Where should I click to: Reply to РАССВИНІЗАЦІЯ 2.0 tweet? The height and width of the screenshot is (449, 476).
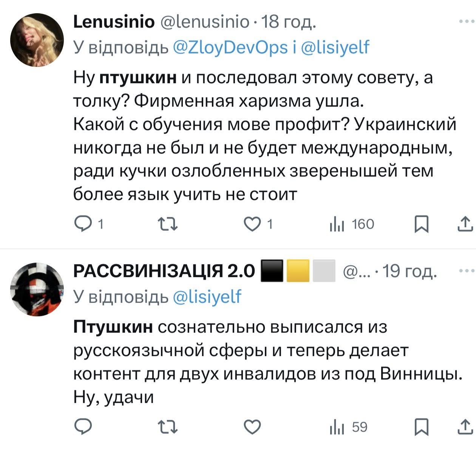pos(82,427)
